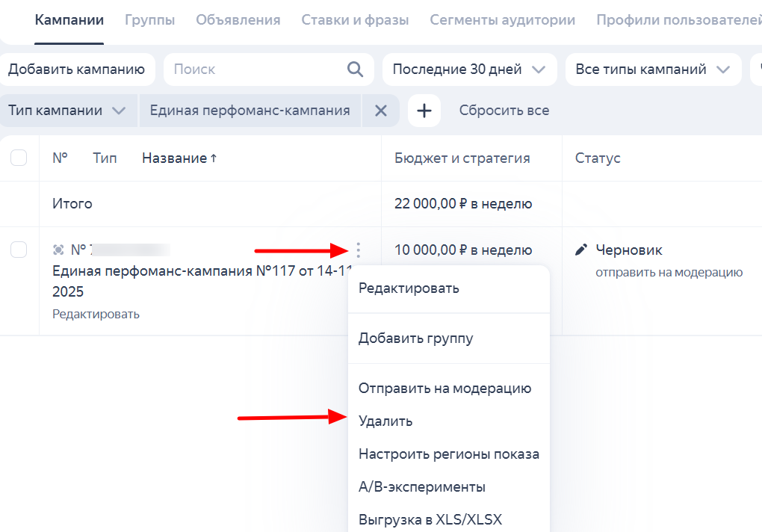Screen dimensions: 762x532
Task: Toggle the select-all checkbox in header
Action: 19,158
